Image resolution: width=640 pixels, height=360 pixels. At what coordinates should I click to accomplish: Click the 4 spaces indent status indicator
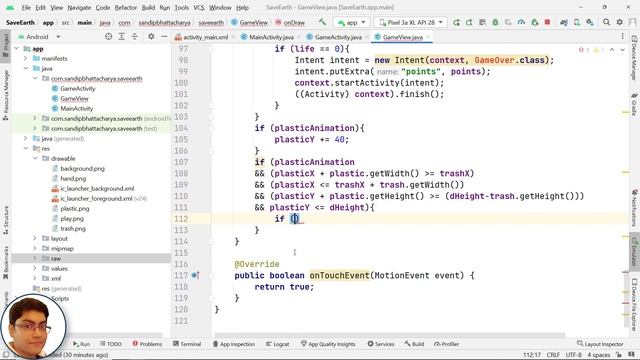(598, 355)
